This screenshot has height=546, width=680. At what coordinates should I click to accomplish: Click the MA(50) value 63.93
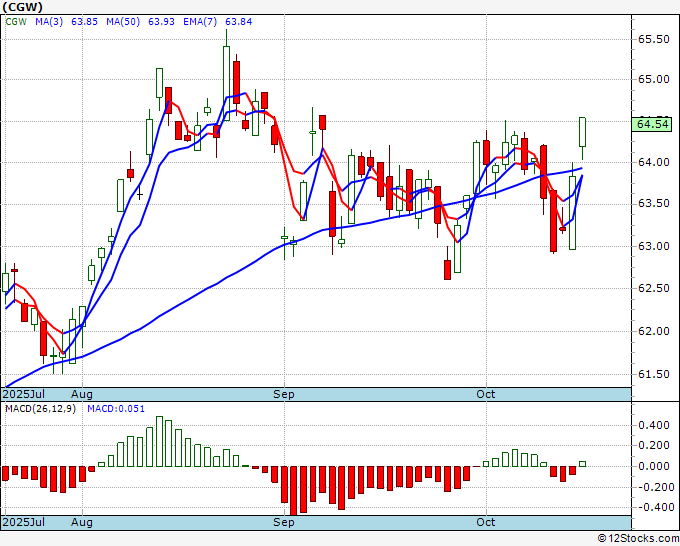(x=161, y=22)
